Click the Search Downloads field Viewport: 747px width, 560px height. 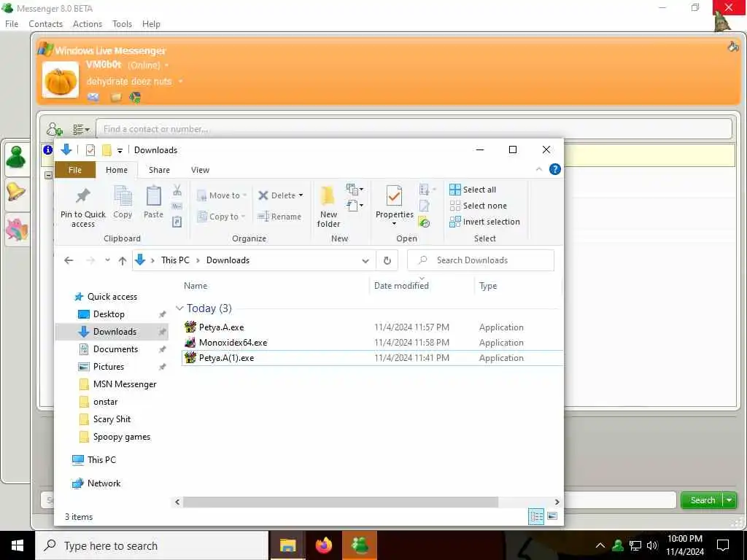481,260
